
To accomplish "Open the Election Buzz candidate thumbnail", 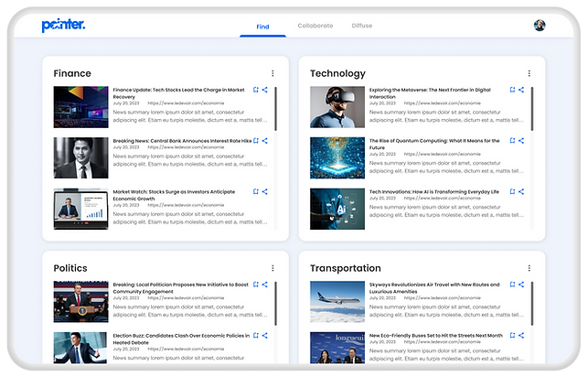I will click(81, 348).
